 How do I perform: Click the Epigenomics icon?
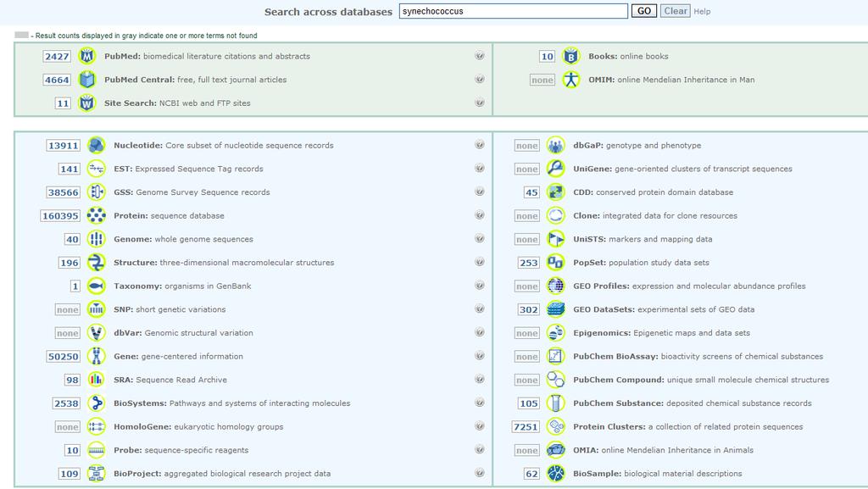point(555,332)
